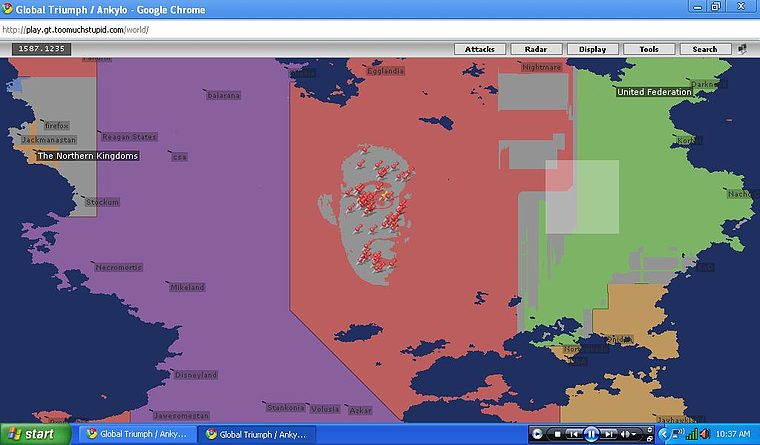
Task: Open the system volume tray icon
Action: 704,434
